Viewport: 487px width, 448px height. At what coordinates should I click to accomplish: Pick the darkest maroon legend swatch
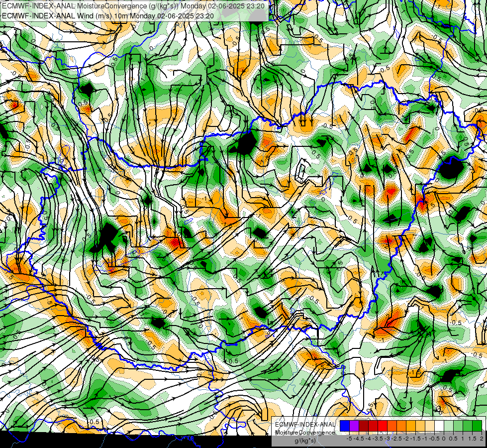364,426
